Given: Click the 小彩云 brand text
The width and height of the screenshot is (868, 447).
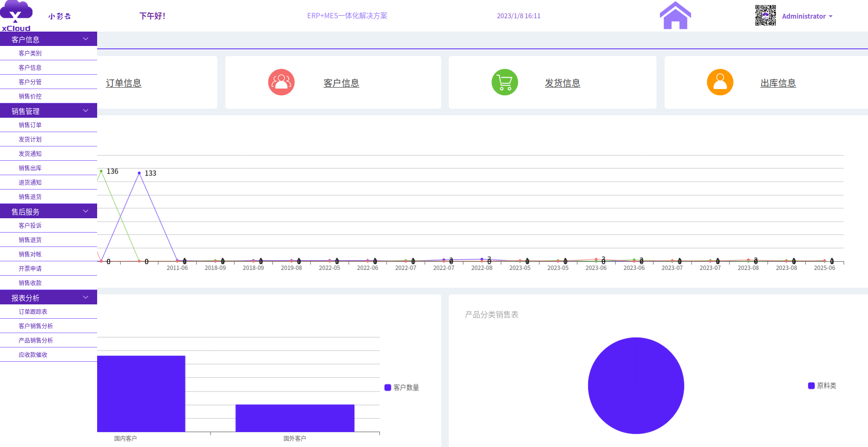Looking at the screenshot, I should point(59,16).
